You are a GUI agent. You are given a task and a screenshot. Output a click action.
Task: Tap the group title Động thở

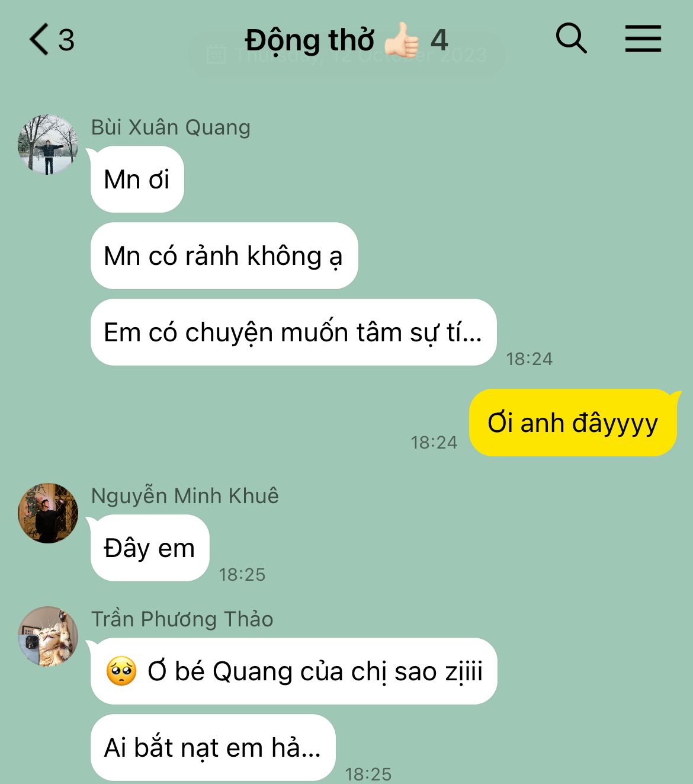click(310, 41)
